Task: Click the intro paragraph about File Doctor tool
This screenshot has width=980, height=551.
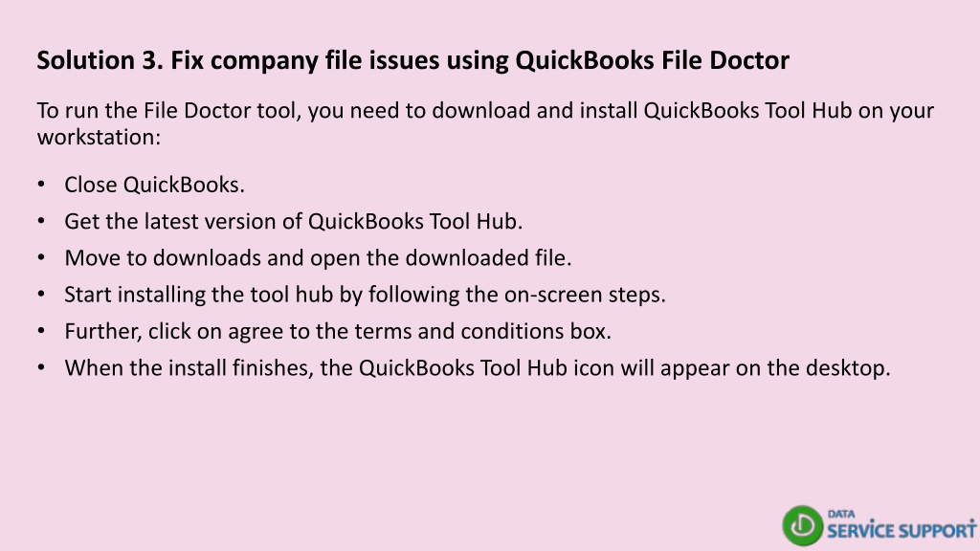Action: 485,123
